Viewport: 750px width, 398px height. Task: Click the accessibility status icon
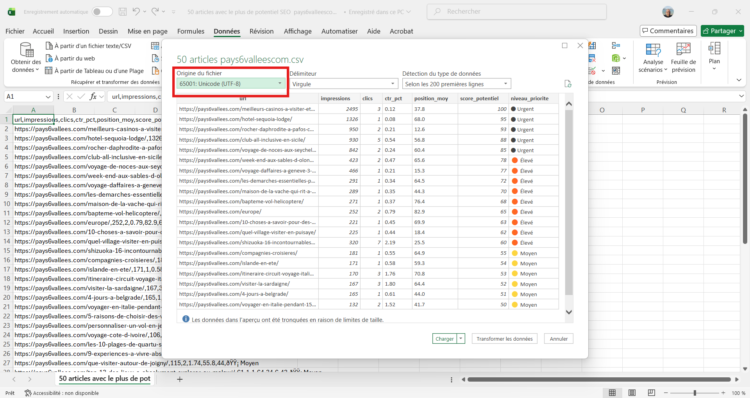(28, 393)
